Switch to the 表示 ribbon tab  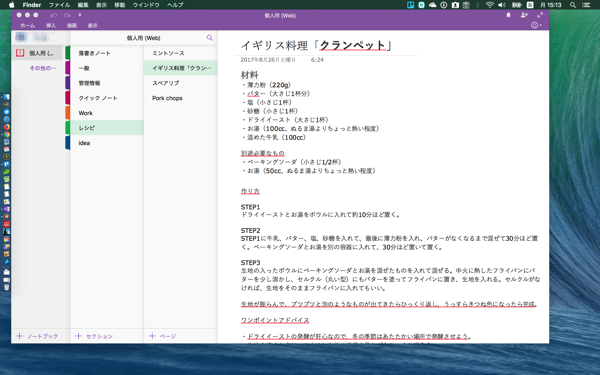[x=93, y=26]
